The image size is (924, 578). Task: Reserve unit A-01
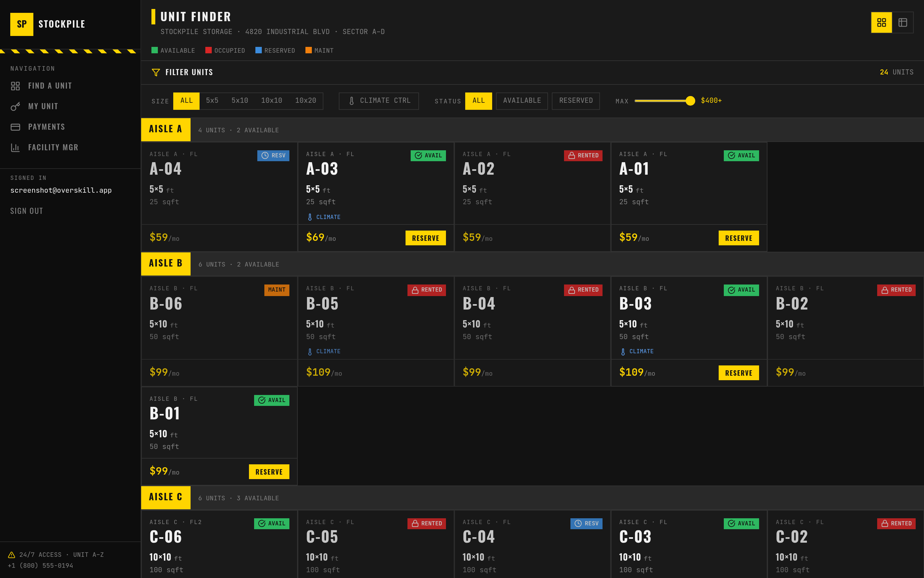pyautogui.click(x=739, y=238)
